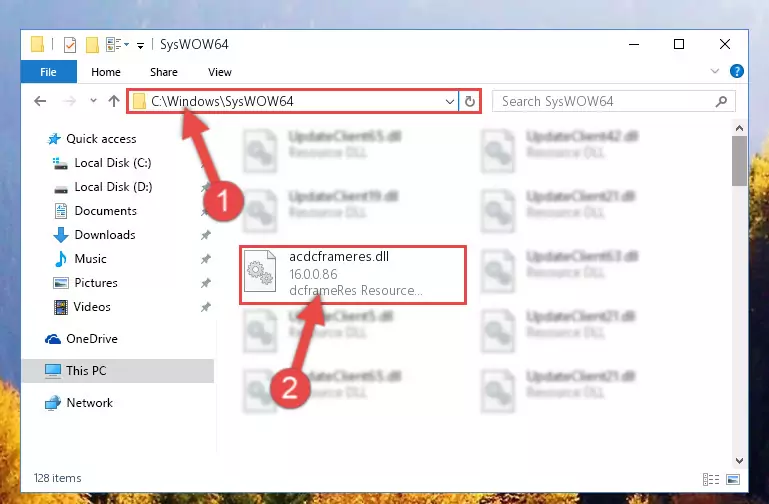Click the Properties quick access toolbar icon
This screenshot has height=504, width=769.
(70, 45)
